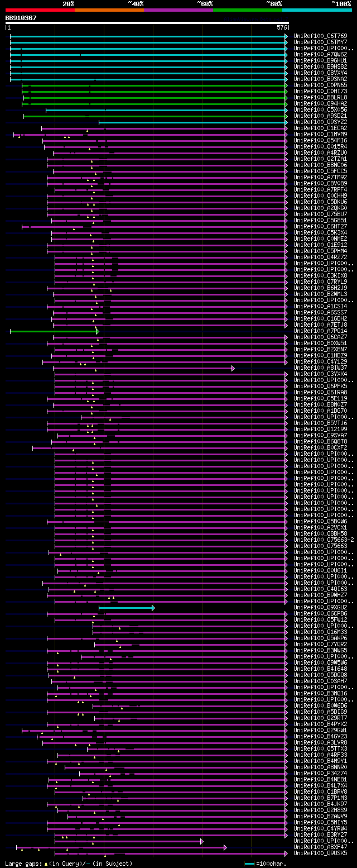This screenshot has width=357, height=868.
Task: Click short green alignment bar for UniRef100_A7PQ14
Action: [55, 331]
